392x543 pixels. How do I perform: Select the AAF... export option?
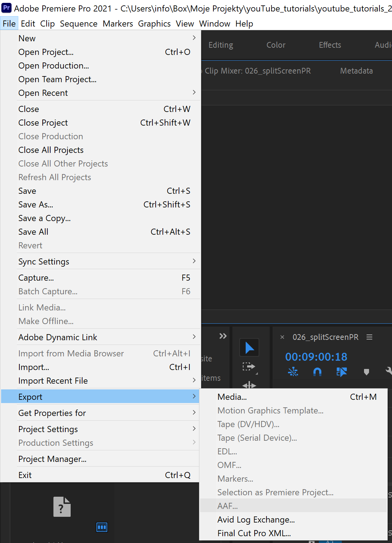tap(227, 506)
